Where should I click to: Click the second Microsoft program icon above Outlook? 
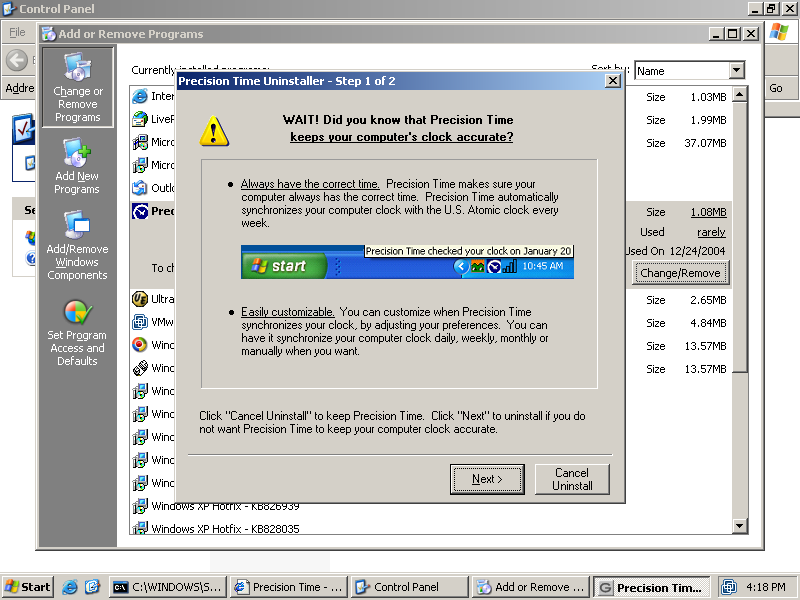click(x=140, y=165)
